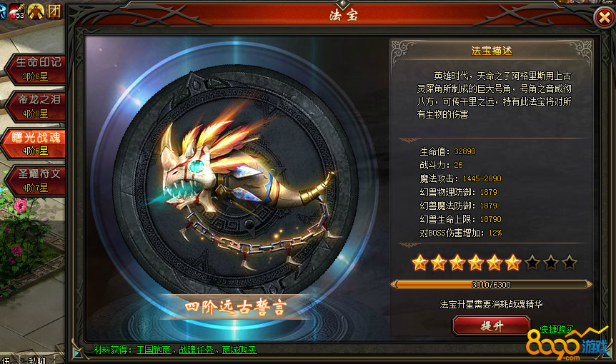
Task: Open the 快捷购买 quick buy link
Action: tap(557, 329)
